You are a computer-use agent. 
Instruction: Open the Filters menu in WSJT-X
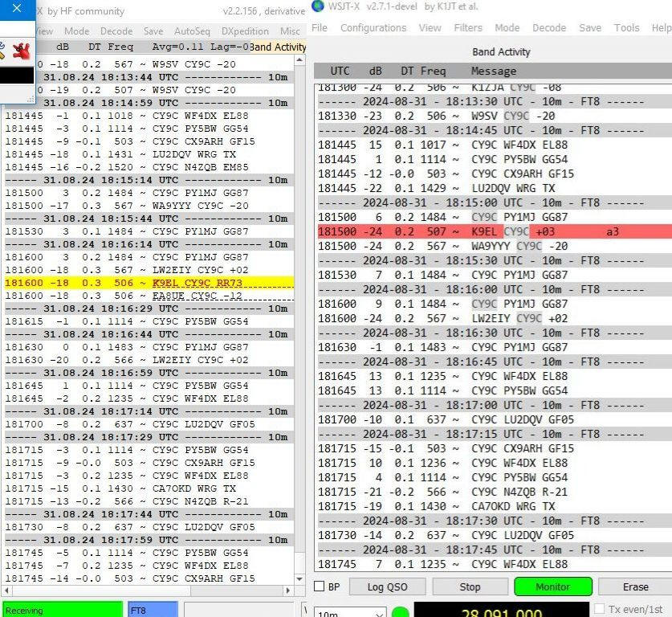[468, 28]
